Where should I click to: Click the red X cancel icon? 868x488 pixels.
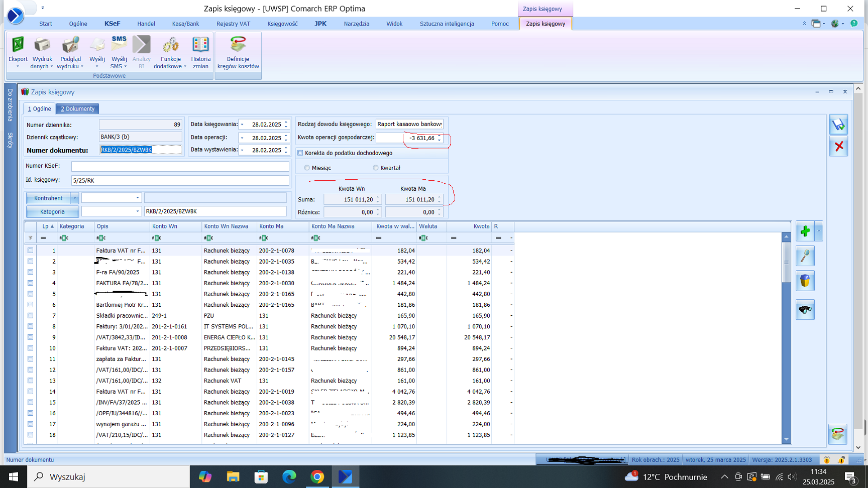[x=838, y=146]
